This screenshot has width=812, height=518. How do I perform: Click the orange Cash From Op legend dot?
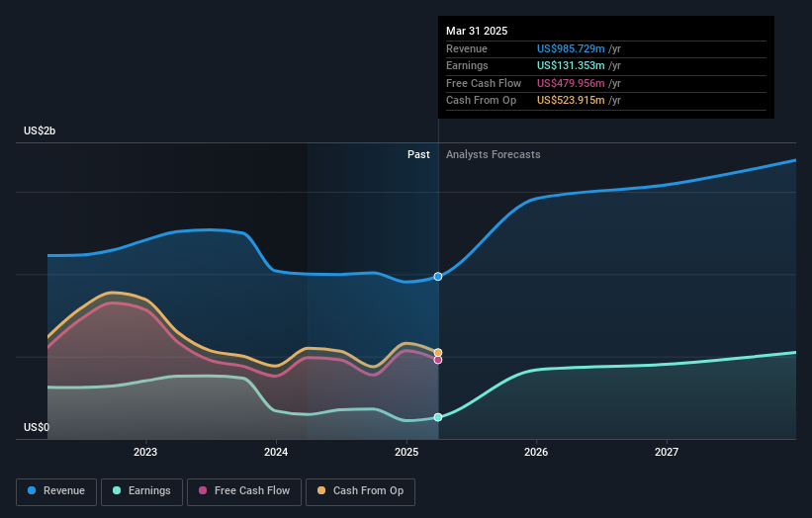[x=321, y=490]
